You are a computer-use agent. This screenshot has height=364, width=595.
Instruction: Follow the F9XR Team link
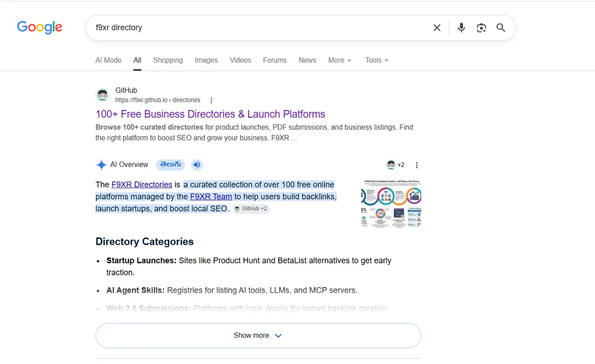coord(211,196)
